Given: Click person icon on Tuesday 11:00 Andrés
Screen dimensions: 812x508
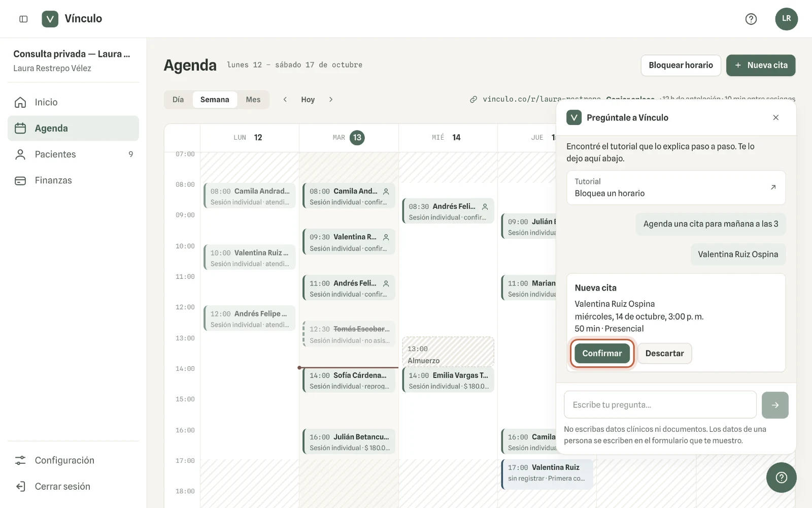Looking at the screenshot, I should click(x=386, y=283).
